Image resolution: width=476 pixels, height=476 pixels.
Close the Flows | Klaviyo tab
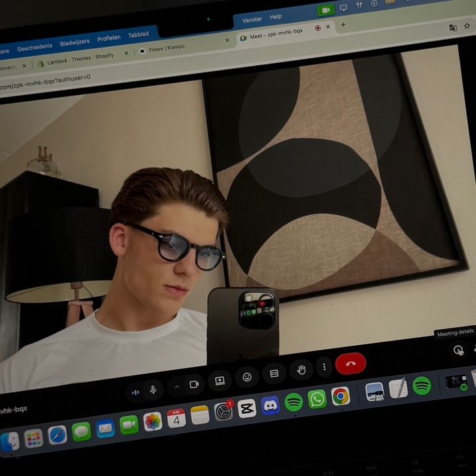click(227, 40)
